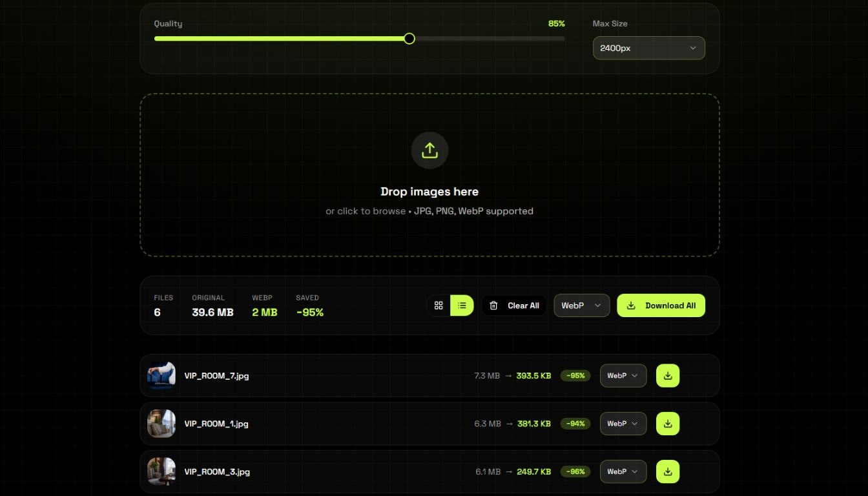
Task: Click the VIP_ROOM_1.jpg thumbnail
Action: coord(161,424)
